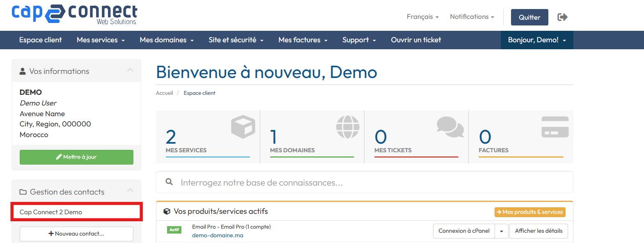This screenshot has width=644, height=243.
Task: Expand the Support menu
Action: (x=359, y=40)
